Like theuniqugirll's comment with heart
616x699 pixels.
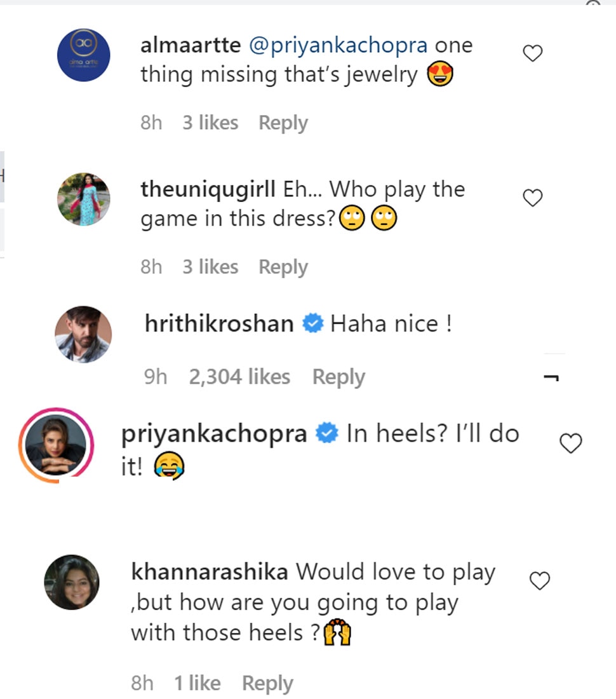532,199
